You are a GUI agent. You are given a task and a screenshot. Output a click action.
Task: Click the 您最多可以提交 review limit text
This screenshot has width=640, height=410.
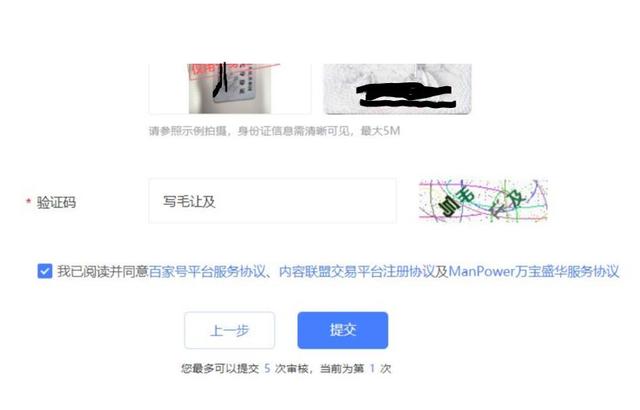tap(220, 368)
